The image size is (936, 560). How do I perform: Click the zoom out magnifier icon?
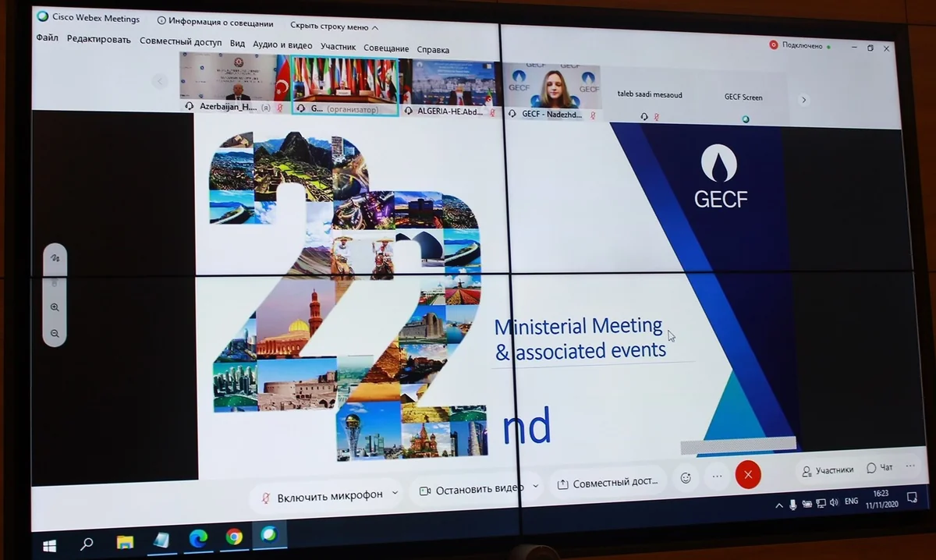pyautogui.click(x=55, y=333)
